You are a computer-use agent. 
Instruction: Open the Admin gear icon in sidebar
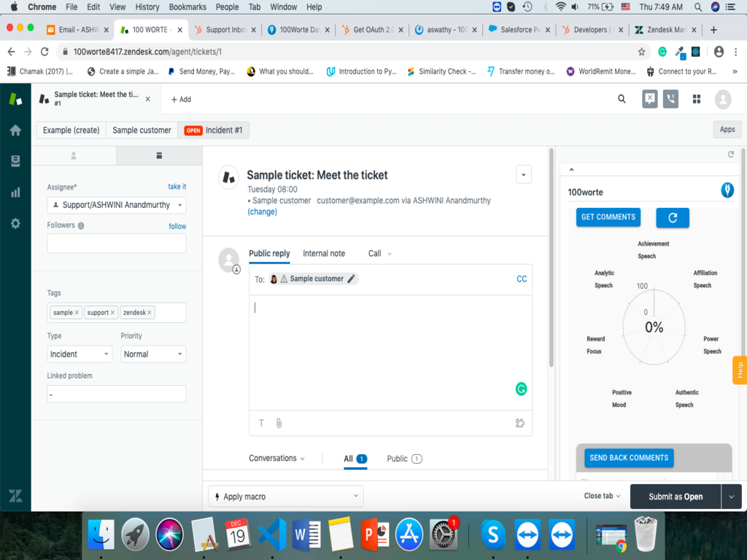click(x=15, y=224)
